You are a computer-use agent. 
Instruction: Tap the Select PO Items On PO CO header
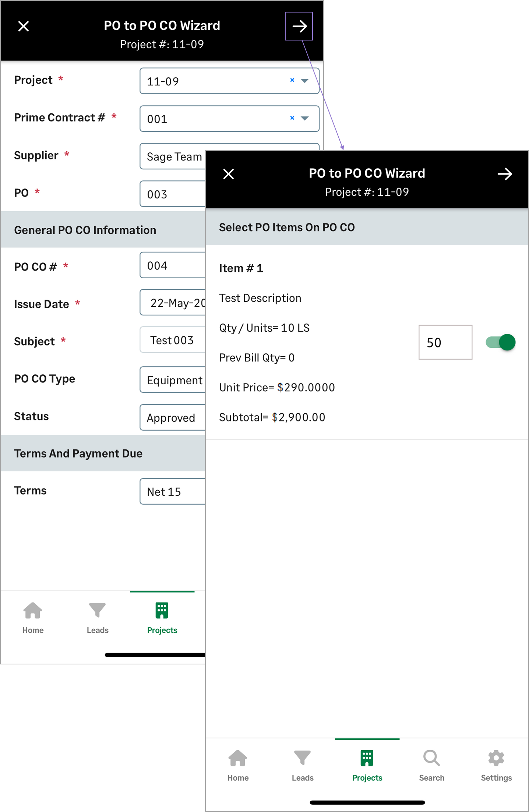pos(367,227)
